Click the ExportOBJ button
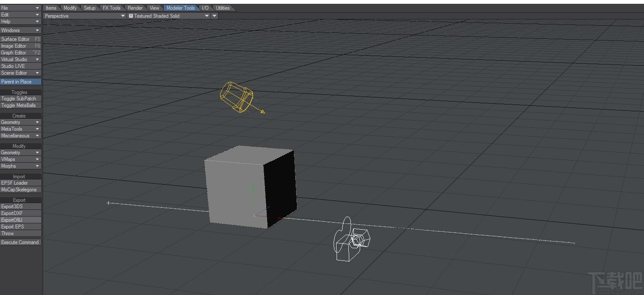The width and height of the screenshot is (644, 295). click(21, 220)
